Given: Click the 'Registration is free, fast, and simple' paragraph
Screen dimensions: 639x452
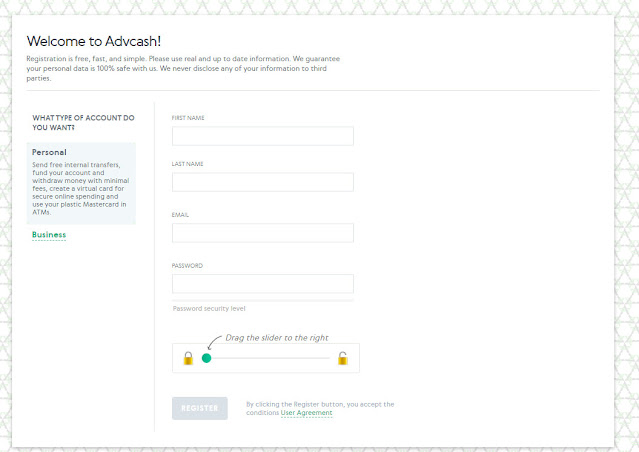Looking at the screenshot, I should (183, 68).
